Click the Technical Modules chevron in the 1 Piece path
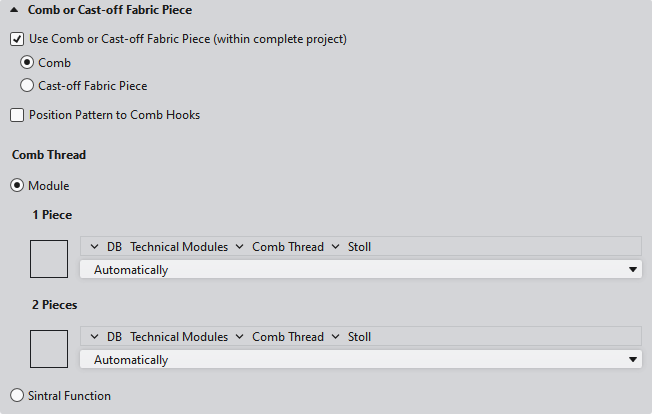 tap(238, 247)
